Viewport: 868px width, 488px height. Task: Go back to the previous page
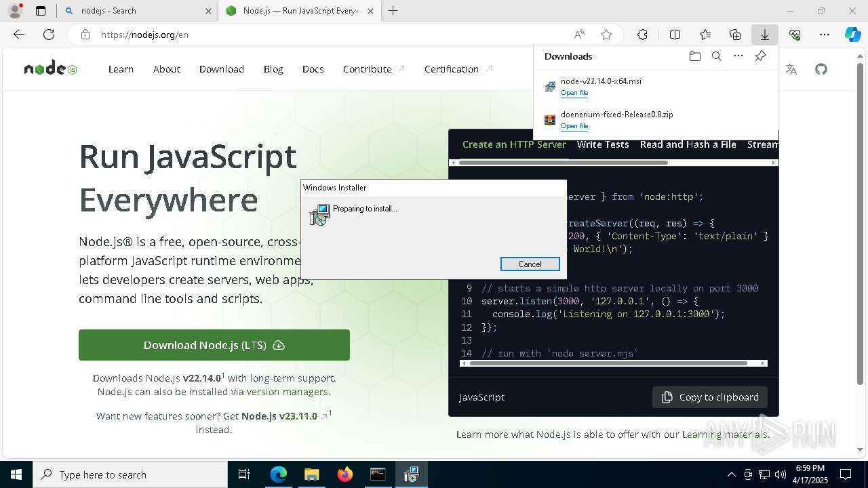tap(19, 35)
